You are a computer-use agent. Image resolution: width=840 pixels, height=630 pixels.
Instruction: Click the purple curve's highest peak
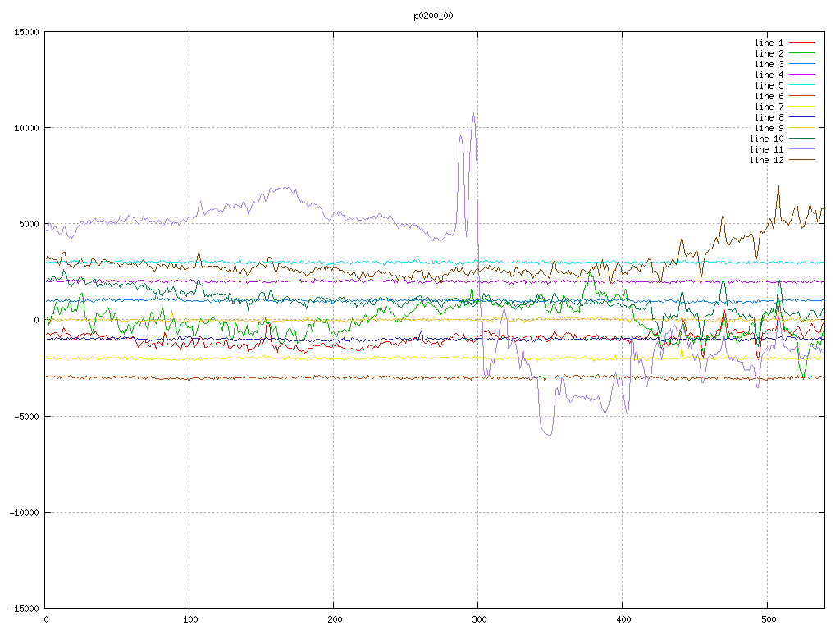point(473,114)
